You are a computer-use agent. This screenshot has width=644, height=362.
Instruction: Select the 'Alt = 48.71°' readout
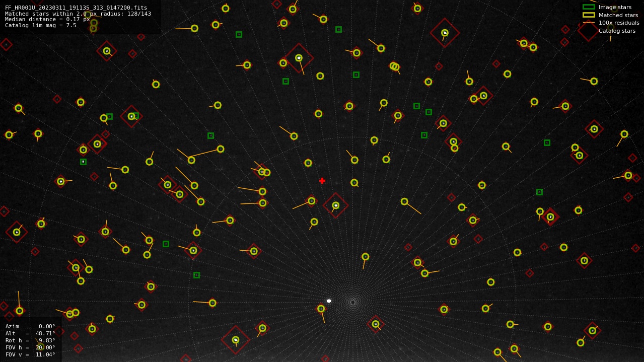coord(30,333)
